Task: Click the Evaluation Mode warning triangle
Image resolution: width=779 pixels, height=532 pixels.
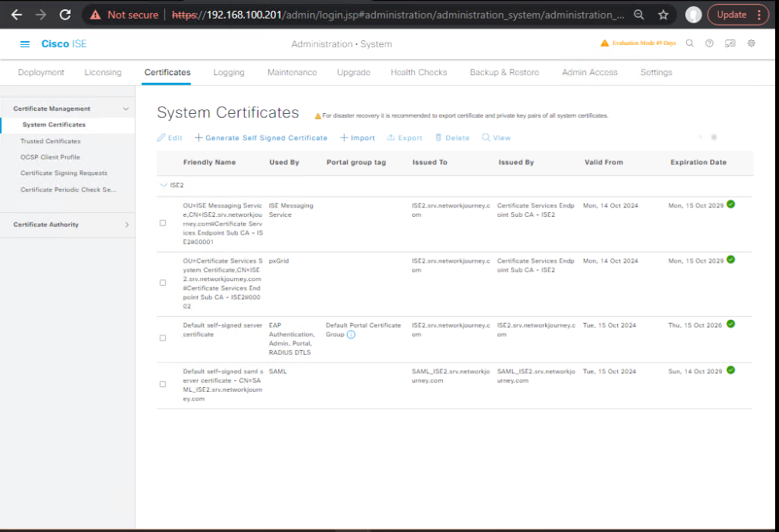Action: tap(605, 43)
